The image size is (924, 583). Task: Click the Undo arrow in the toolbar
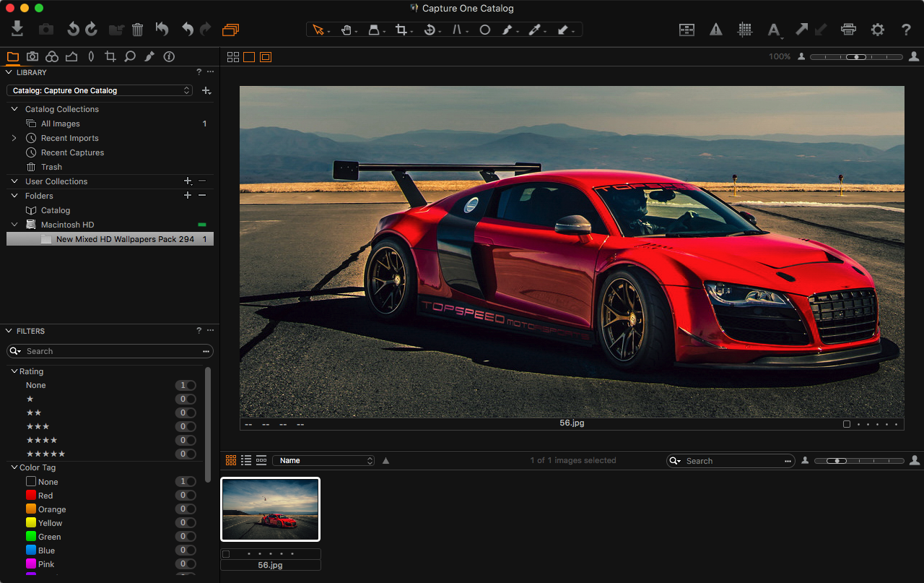tap(188, 29)
